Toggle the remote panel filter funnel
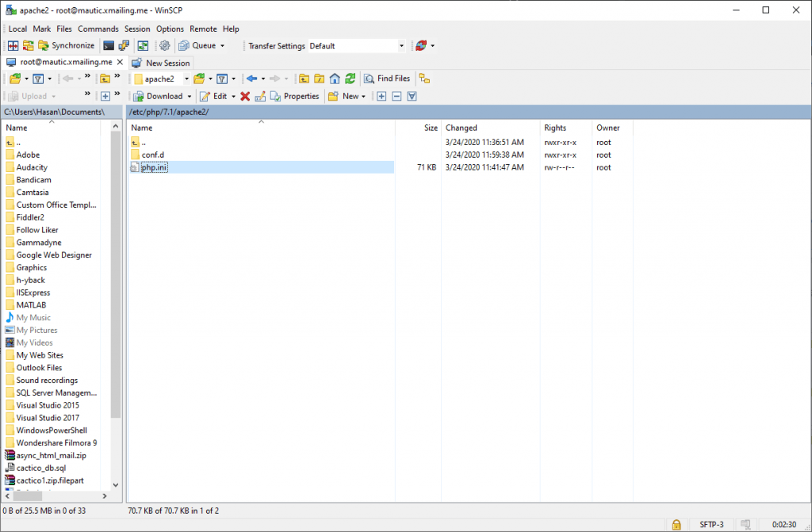Viewport: 812px width, 532px height. click(x=222, y=78)
